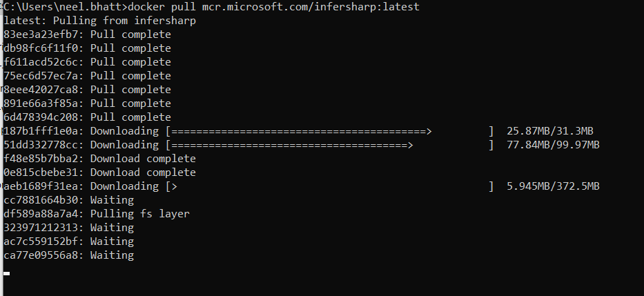Screen dimensions: 644x296
Task: Click 'Waiting' status of cc7881664b30
Action: pos(112,200)
